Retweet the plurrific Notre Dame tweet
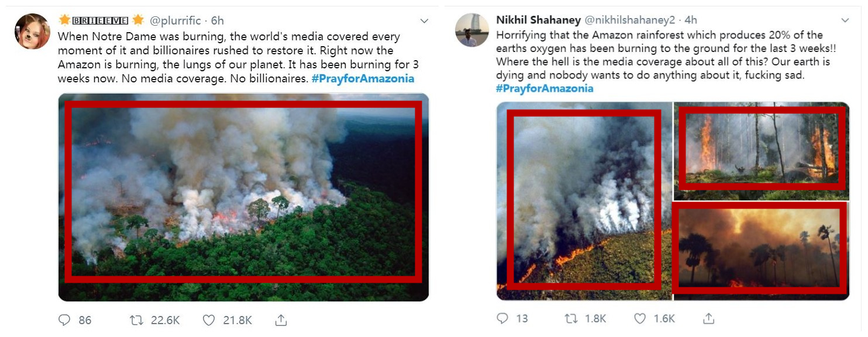This screenshot has width=868, height=337. pyautogui.click(x=136, y=320)
